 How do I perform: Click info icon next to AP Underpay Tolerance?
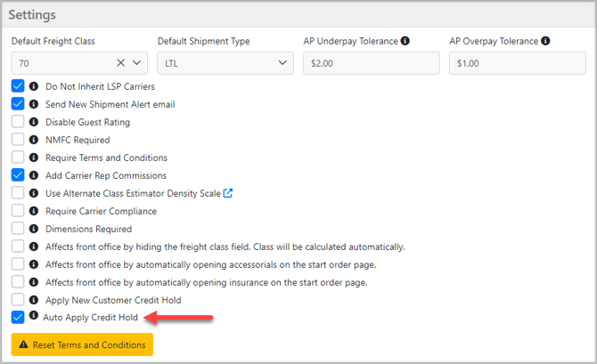(x=405, y=41)
